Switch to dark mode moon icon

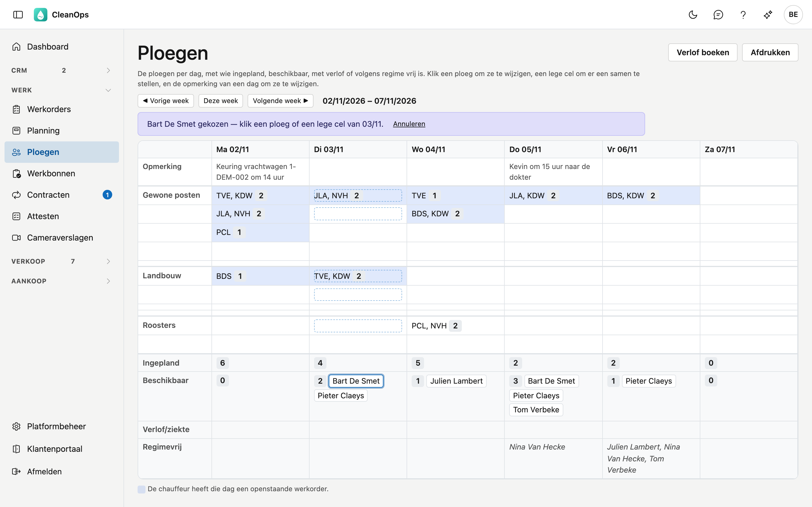(x=693, y=14)
